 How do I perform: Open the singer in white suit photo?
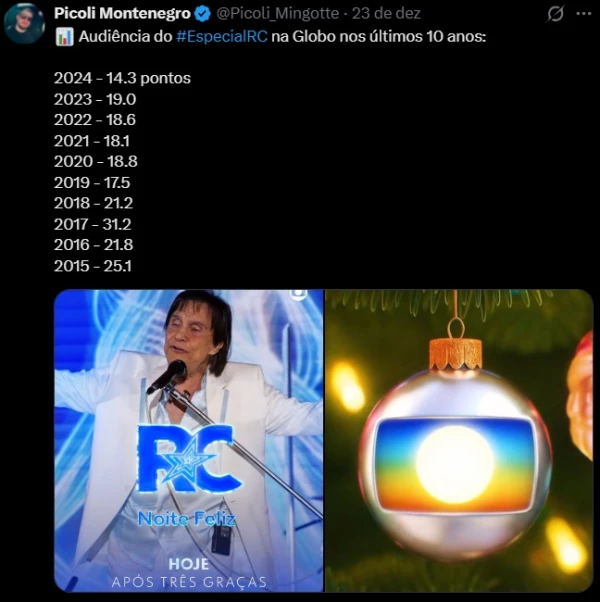[x=189, y=441]
